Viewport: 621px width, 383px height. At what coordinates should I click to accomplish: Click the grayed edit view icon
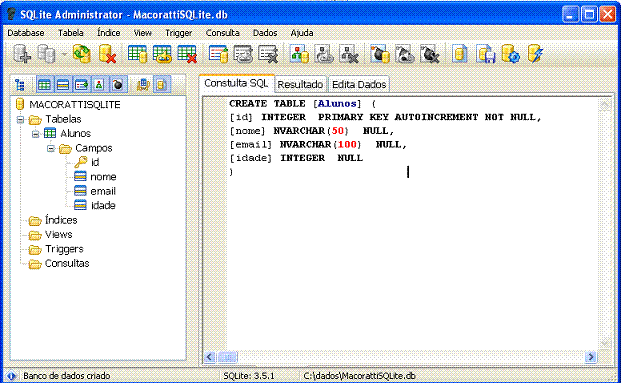tap(324, 53)
